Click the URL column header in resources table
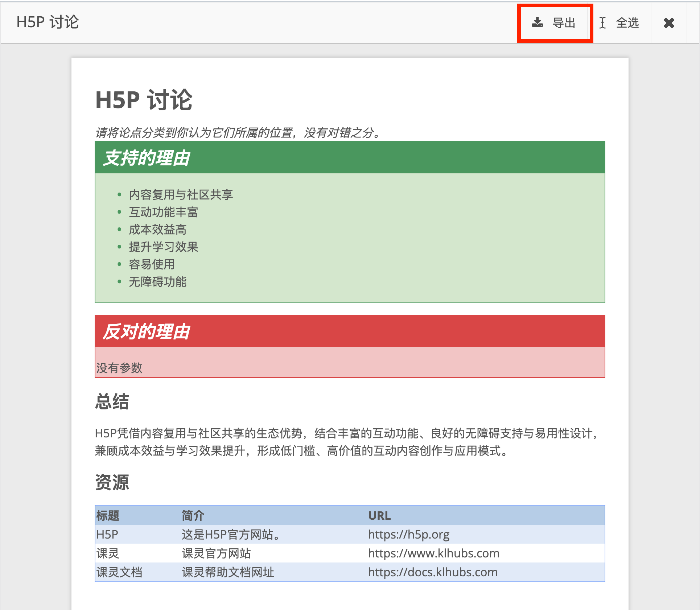The width and height of the screenshot is (700, 610). pos(379,515)
